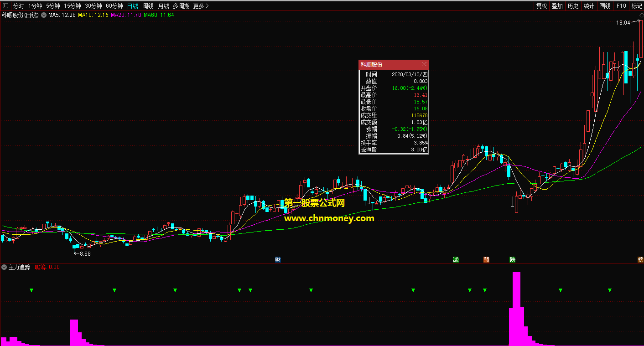Click the 最高价 value 16.41

[x=421, y=95]
